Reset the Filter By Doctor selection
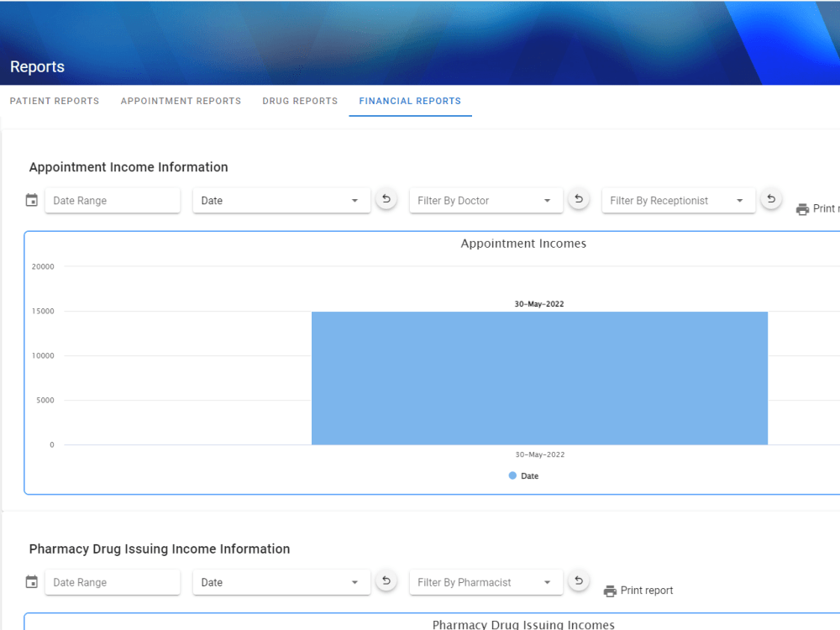 tap(579, 199)
